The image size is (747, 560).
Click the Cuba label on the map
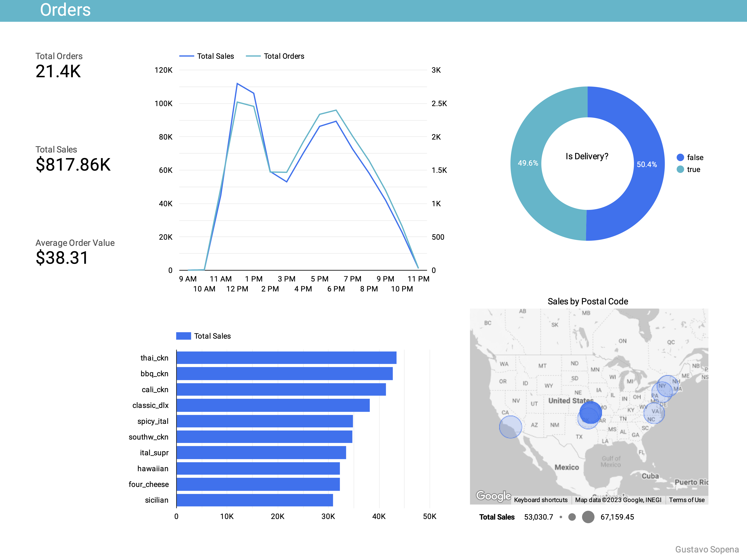point(650,476)
